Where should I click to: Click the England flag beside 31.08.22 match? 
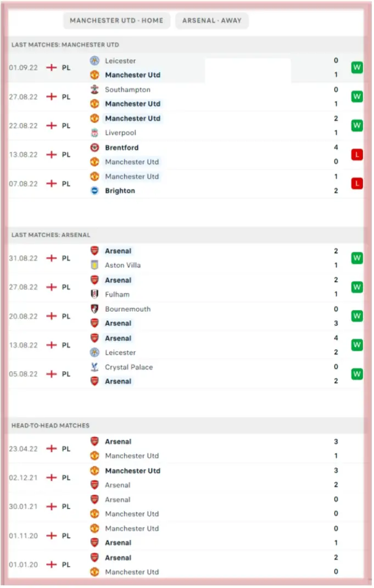[x=51, y=258]
